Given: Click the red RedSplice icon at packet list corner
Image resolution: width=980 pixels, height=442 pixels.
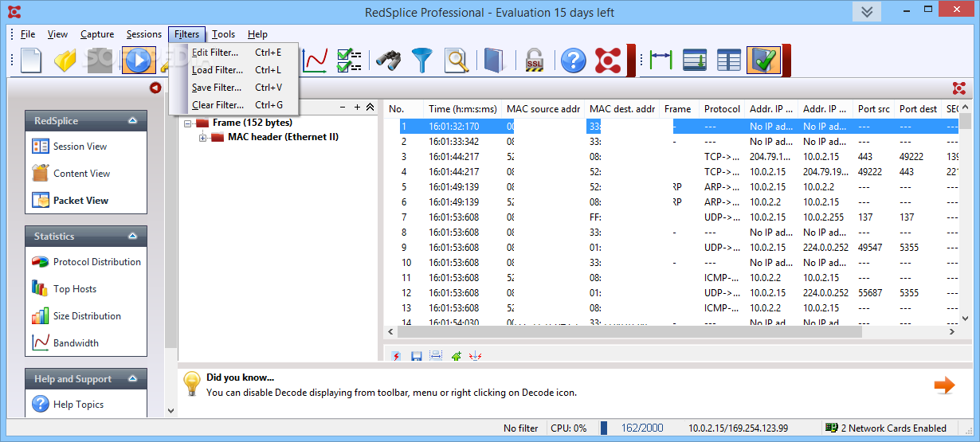Looking at the screenshot, I should 958,88.
